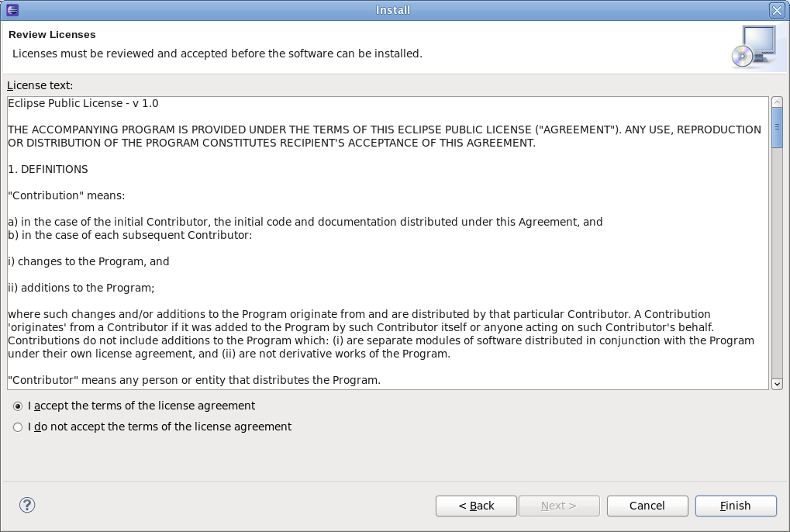This screenshot has height=532, width=790.
Task: Click the Eclipse icon in the title bar
Action: pyautogui.click(x=12, y=10)
